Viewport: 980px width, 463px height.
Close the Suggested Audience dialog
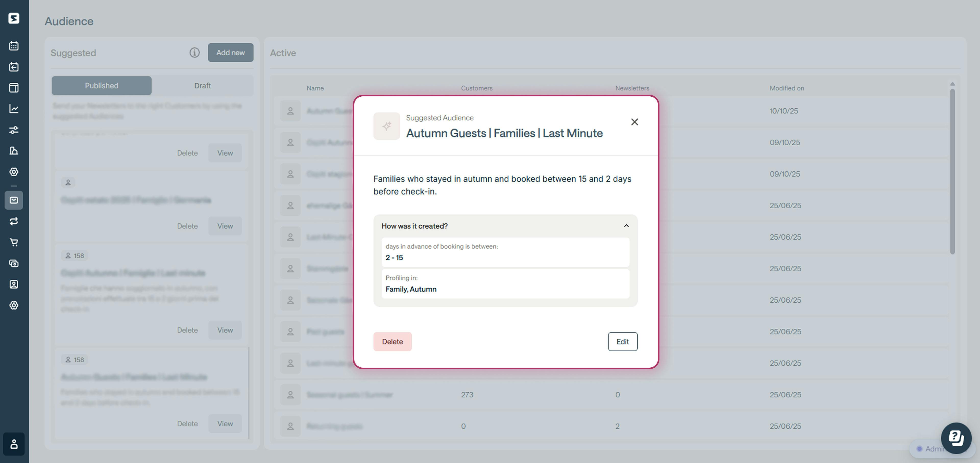pyautogui.click(x=634, y=122)
